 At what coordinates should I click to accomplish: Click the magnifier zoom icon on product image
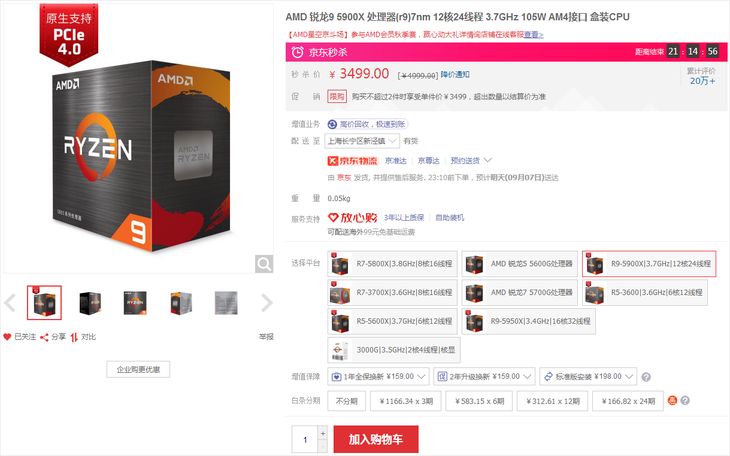tap(264, 264)
